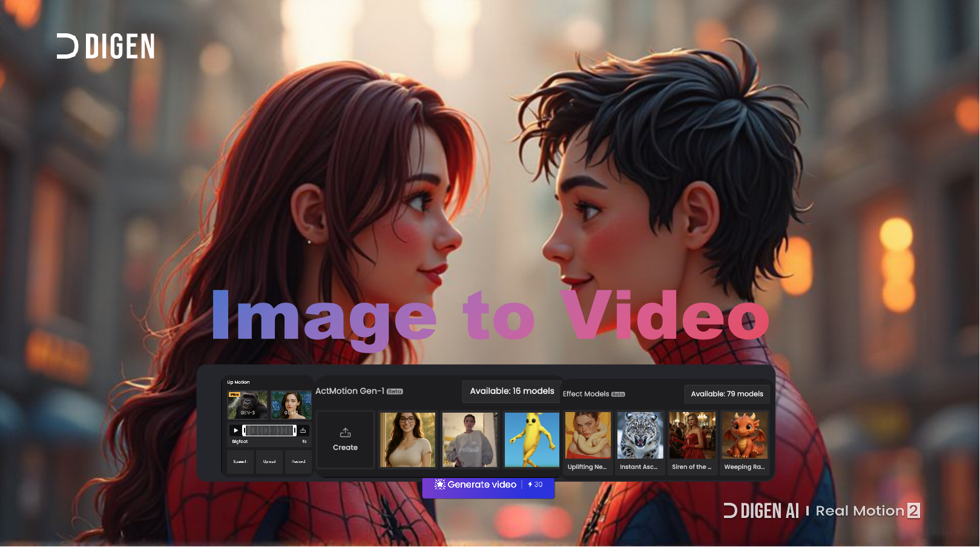The width and height of the screenshot is (980, 547).
Task: Select the Weeping Ra... dragon effect
Action: tap(745, 442)
